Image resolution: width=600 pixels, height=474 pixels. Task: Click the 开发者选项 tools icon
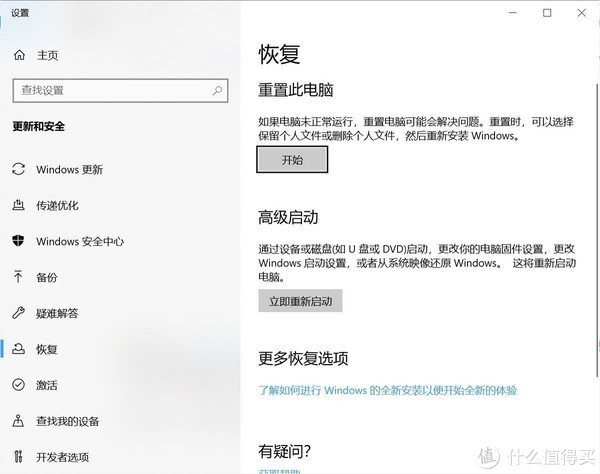[18, 456]
